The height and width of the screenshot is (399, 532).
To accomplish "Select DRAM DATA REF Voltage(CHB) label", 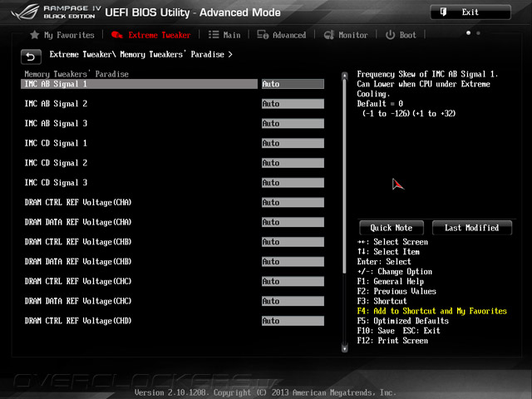I will (78, 262).
